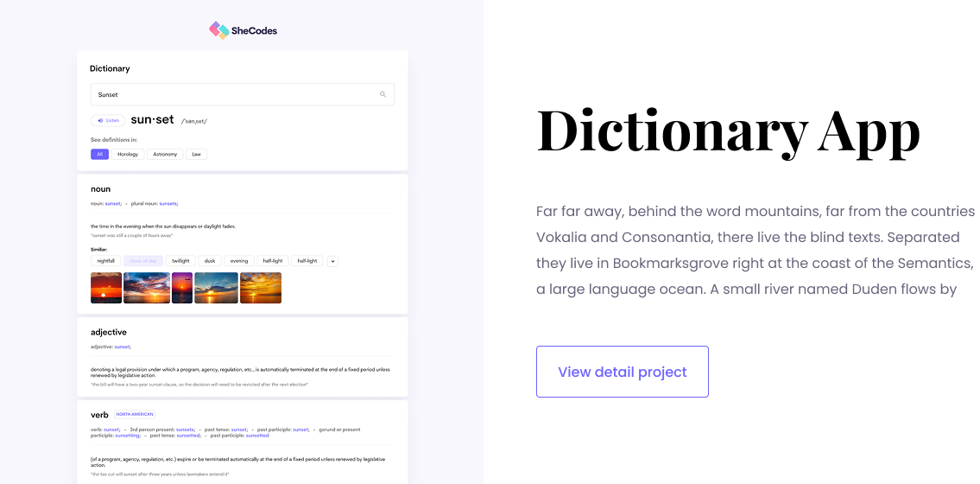The image size is (980, 484).
Task: Choose the twilight synonym chip
Action: [x=180, y=261]
